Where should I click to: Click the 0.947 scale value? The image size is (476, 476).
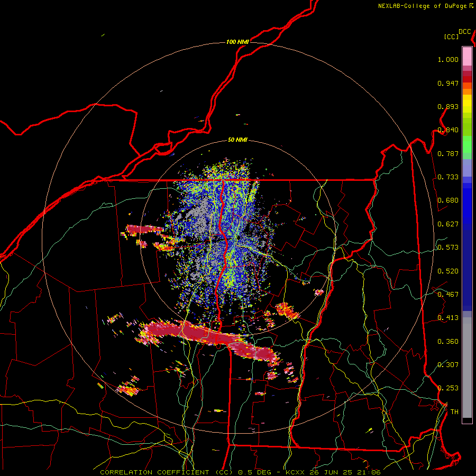point(448,83)
